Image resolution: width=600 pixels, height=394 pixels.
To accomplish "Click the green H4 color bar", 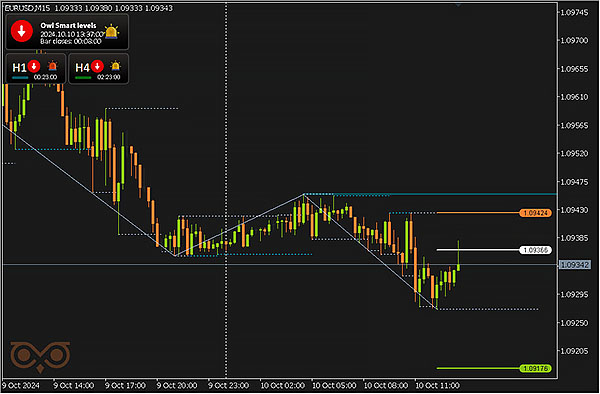I will coord(83,78).
